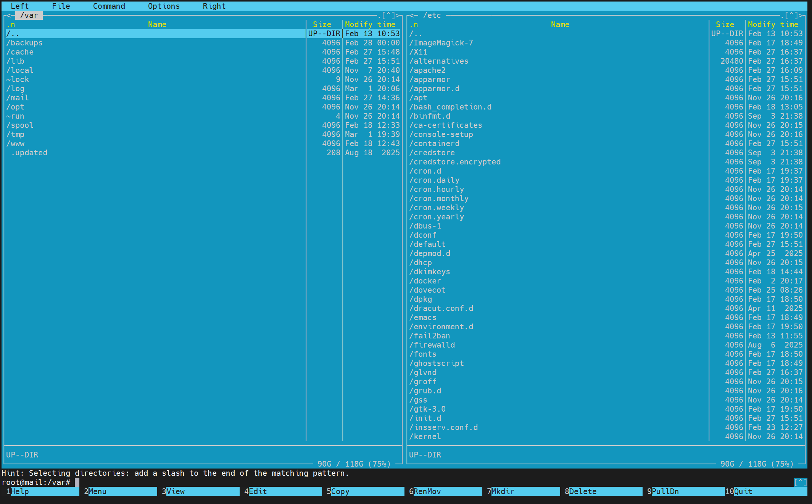Open the Left menu
The width and height of the screenshot is (812, 504).
pos(19,6)
